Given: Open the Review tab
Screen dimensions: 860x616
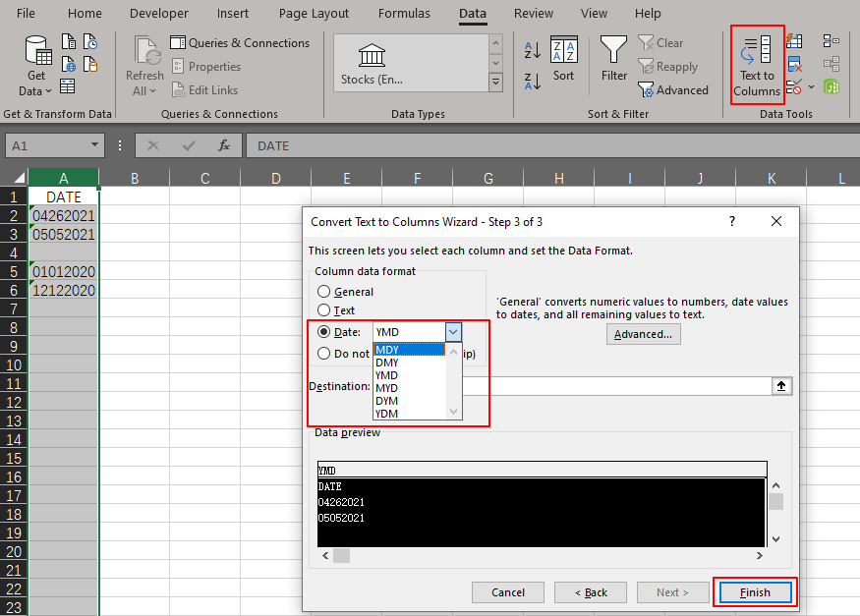Looking at the screenshot, I should point(533,13).
